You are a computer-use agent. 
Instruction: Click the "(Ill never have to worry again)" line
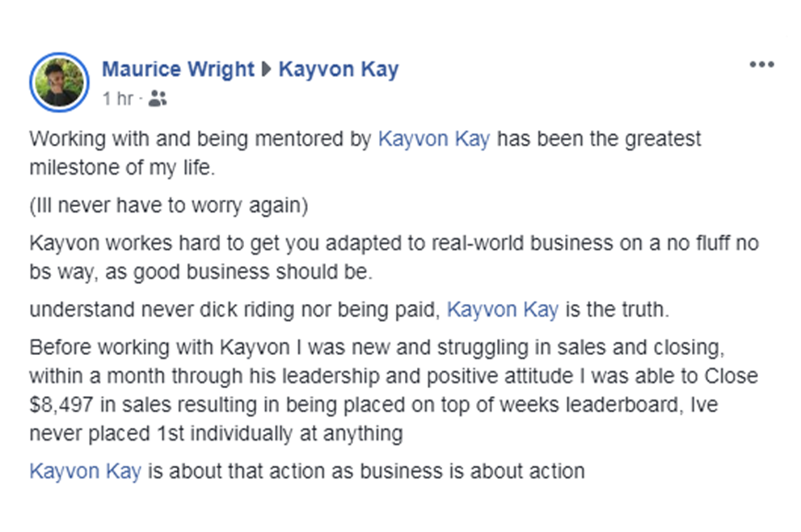point(169,206)
